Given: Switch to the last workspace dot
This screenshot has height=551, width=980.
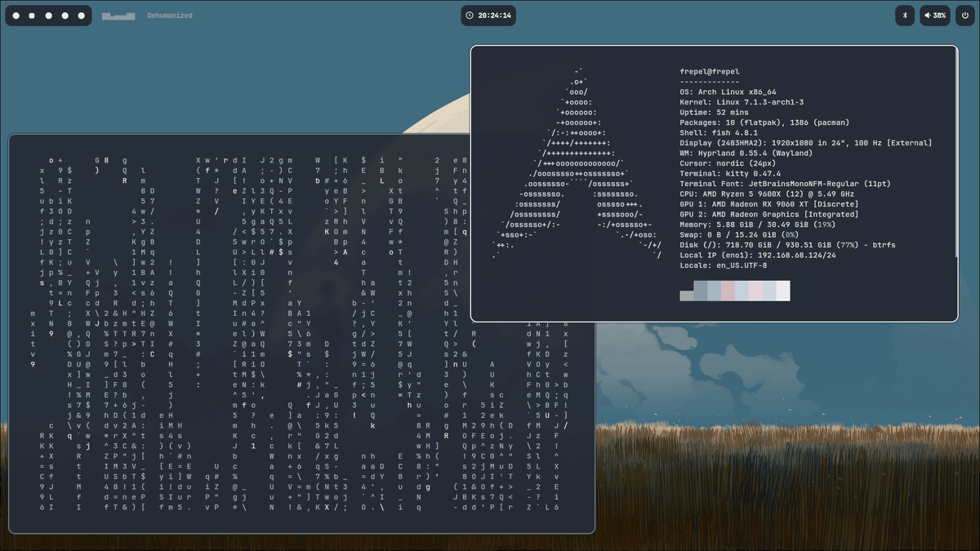Looking at the screenshot, I should point(81,16).
